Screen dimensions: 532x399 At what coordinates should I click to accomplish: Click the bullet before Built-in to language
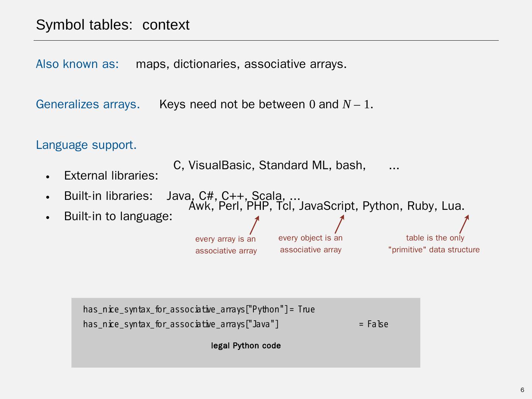48,217
